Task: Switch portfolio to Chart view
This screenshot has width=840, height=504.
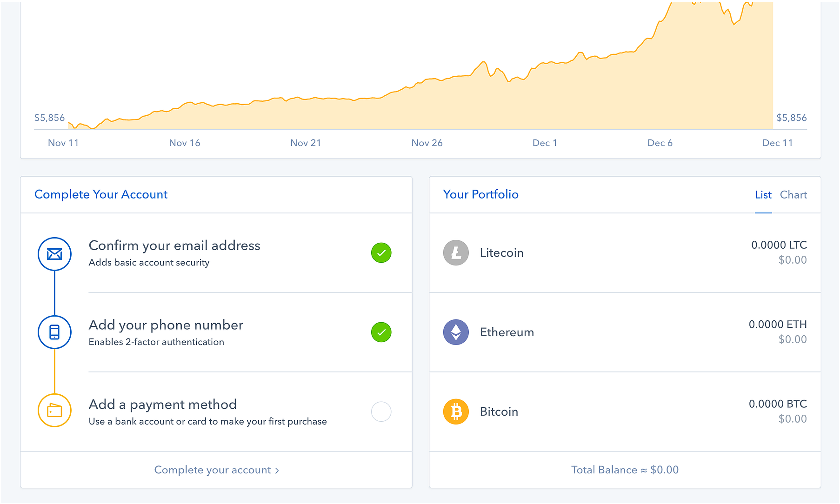Action: click(793, 195)
